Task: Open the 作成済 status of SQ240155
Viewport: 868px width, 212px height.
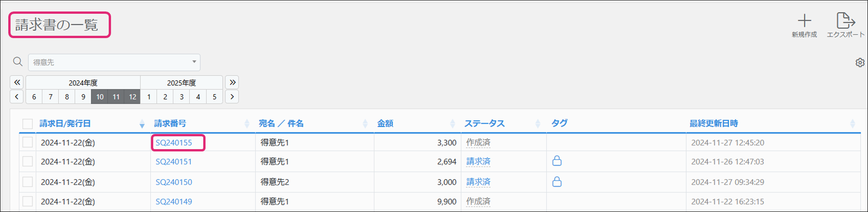Action: click(478, 143)
